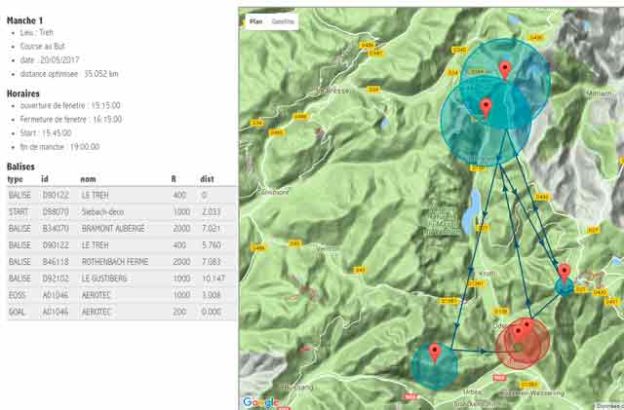This screenshot has width=624, height=410.
Task: Select the BRAMONT AUBERGE balise row
Action: (x=120, y=228)
